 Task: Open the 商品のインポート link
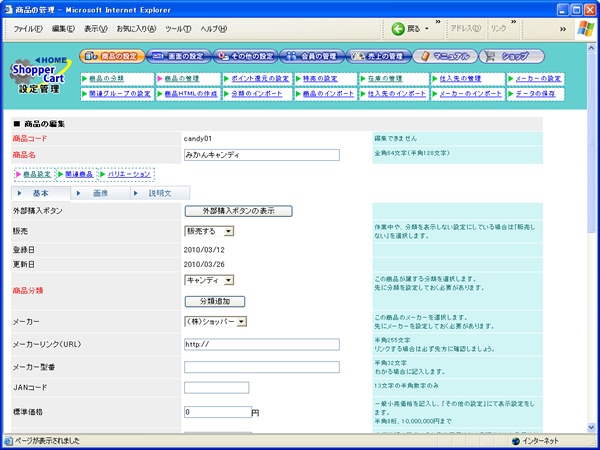pos(328,94)
